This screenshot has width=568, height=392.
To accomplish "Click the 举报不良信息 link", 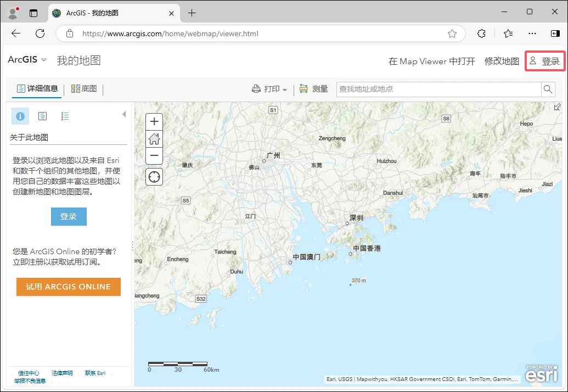I will [30, 381].
